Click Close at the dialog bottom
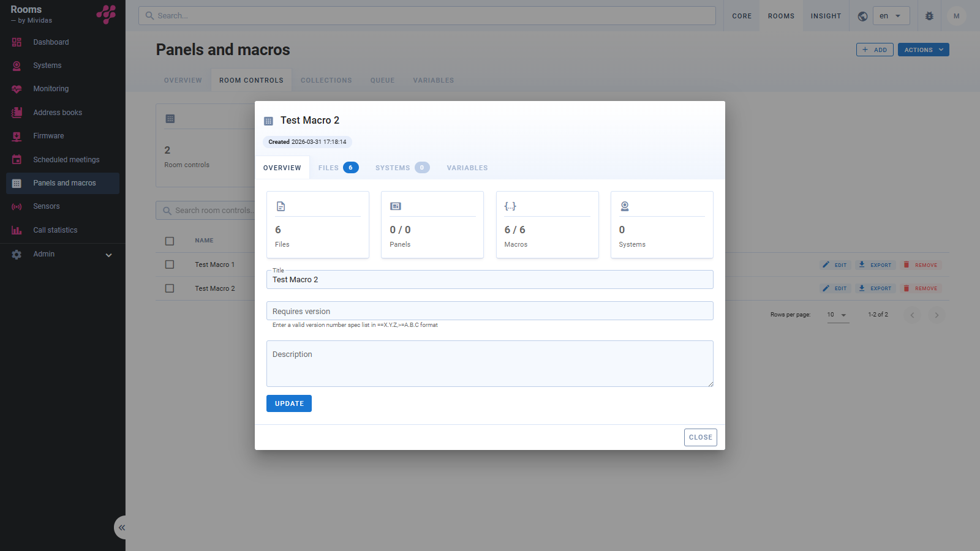The image size is (980, 551). (700, 437)
